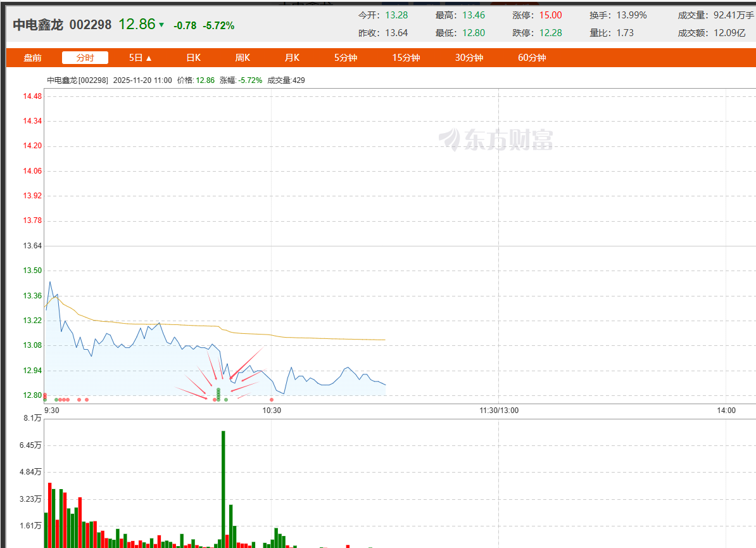Viewport: 756px width, 548px height.
Task: Click the 10:30 time axis label
Action: 272,411
